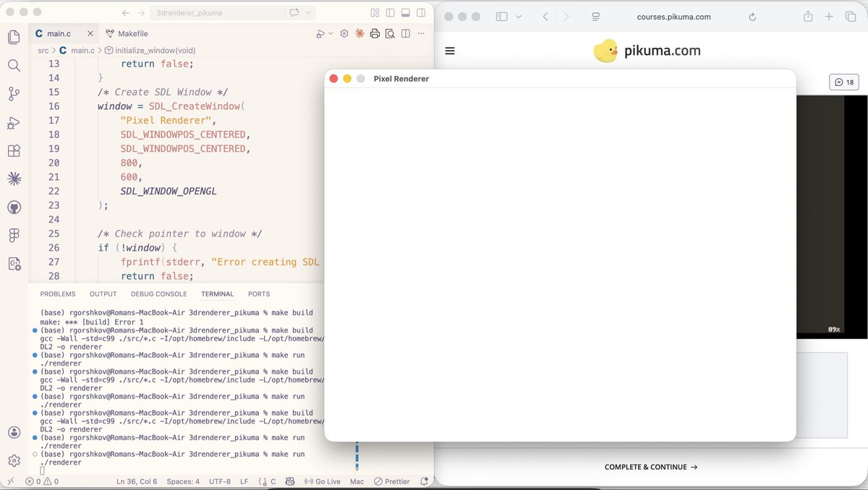Click the Prettier status bar item
Screen dimensions: 868x490
(392, 481)
